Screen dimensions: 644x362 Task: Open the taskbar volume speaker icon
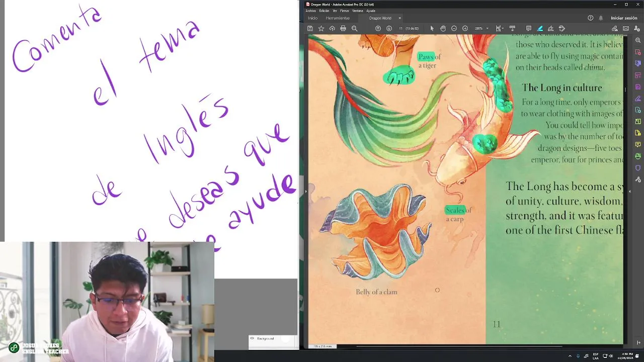[611, 356]
